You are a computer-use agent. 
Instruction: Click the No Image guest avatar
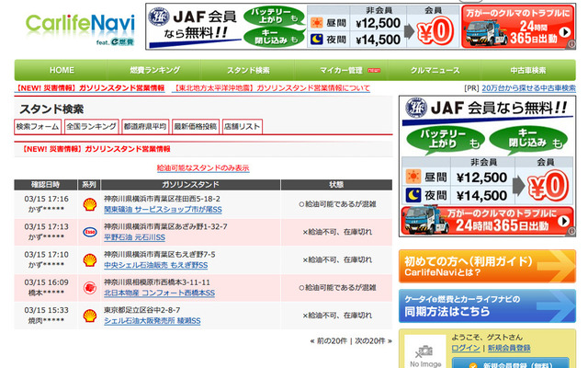point(425,353)
